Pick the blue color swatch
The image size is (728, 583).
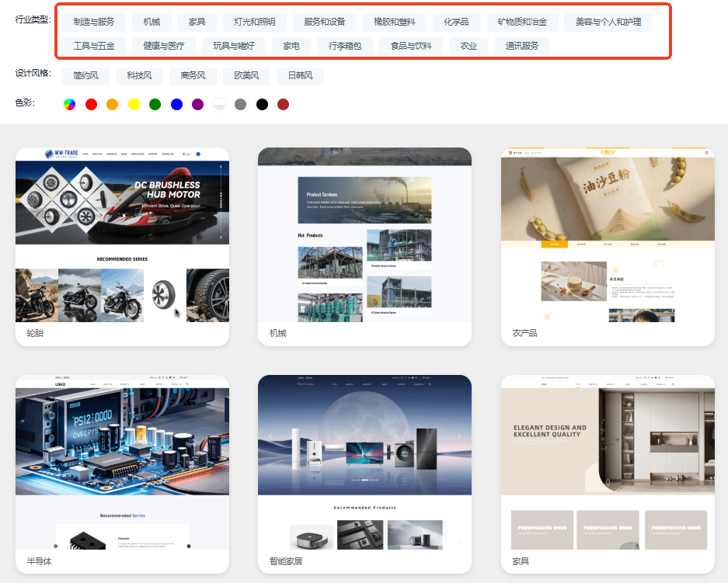point(176,104)
